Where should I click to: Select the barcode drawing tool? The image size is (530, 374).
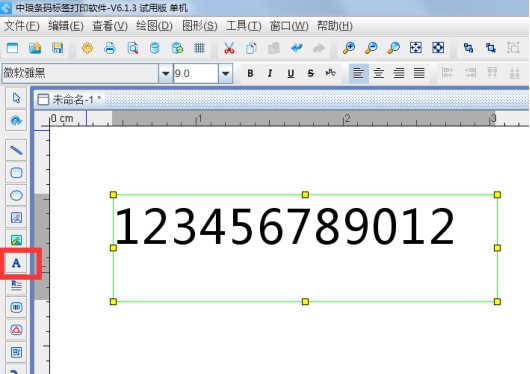pyautogui.click(x=16, y=307)
